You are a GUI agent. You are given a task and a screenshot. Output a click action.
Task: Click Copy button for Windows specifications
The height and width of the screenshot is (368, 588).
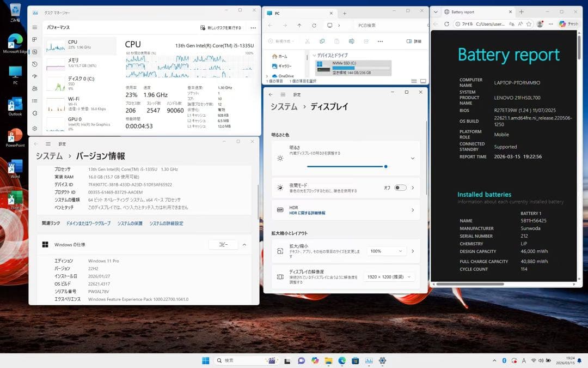pyautogui.click(x=223, y=245)
